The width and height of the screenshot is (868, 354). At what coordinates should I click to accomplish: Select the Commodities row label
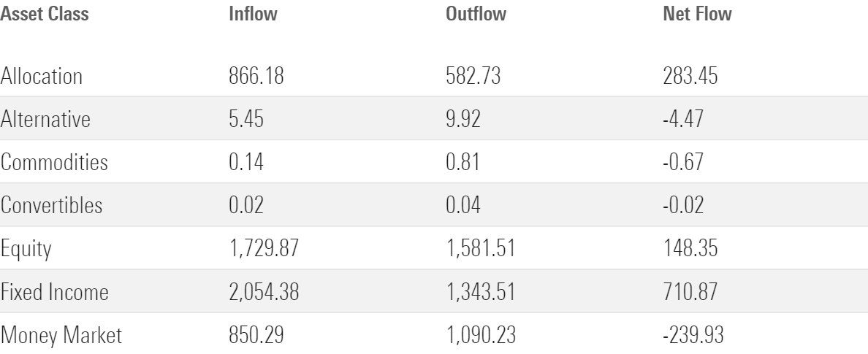[55, 163]
